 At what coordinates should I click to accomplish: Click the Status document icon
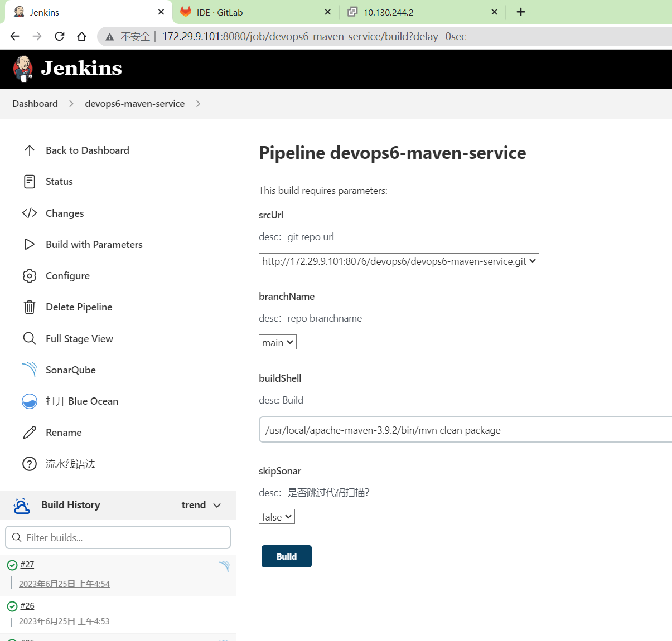(30, 182)
